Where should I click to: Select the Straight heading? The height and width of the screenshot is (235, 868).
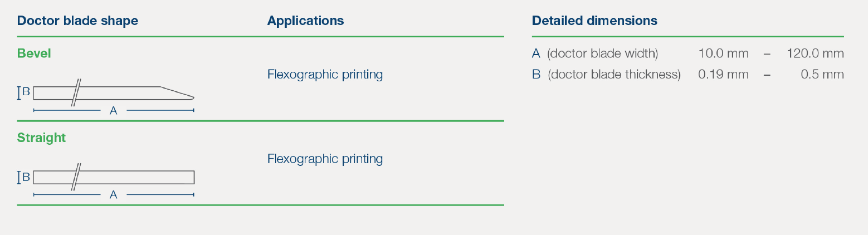[41, 138]
